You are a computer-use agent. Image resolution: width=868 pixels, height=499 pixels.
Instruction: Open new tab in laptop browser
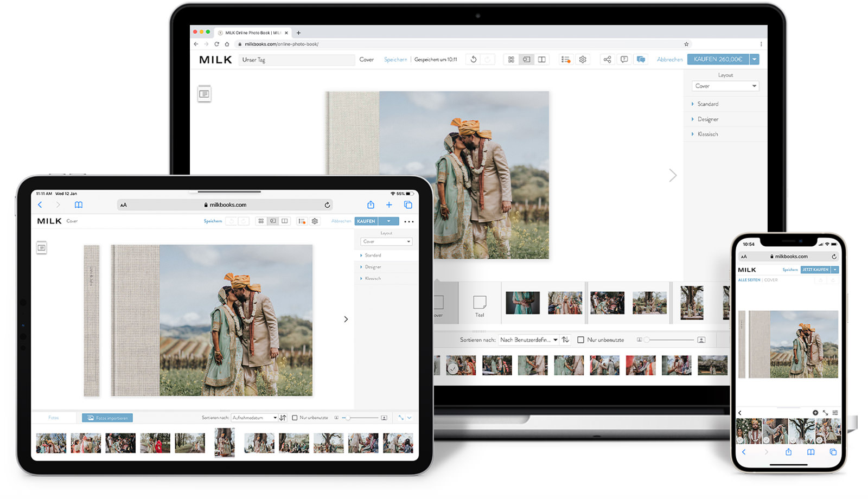click(x=298, y=33)
